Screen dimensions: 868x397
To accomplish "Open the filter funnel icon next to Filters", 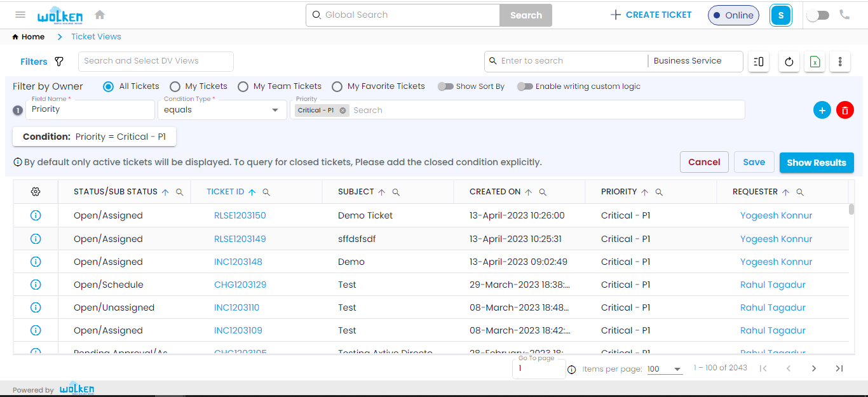I will tap(60, 61).
